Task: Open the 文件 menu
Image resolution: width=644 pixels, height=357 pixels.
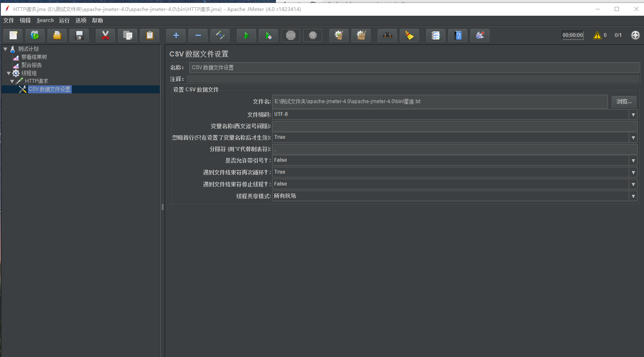Action: tap(9, 20)
